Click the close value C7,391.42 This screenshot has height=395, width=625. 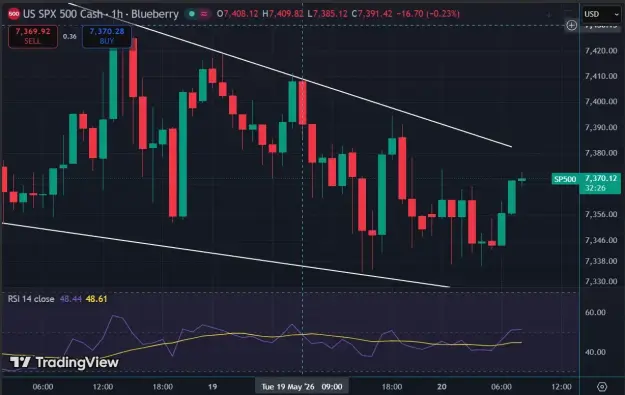point(372,14)
